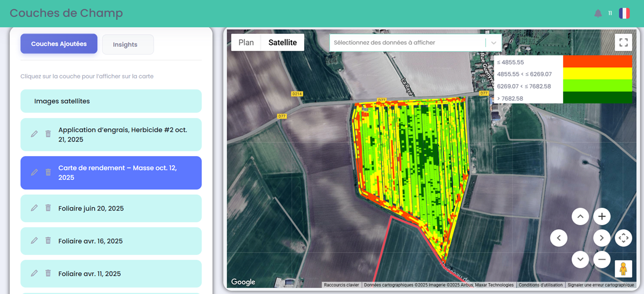
Task: Select the Couches Ajoutées tab
Action: click(59, 44)
